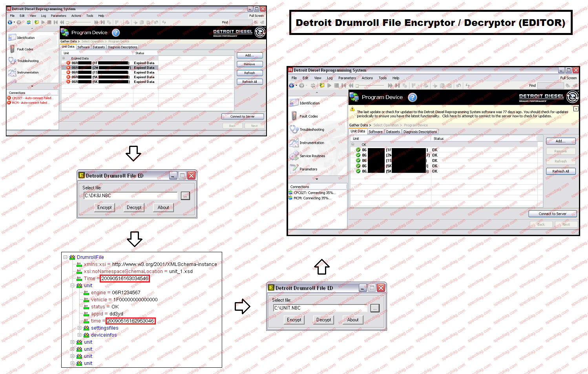
Task: Open Diagnosis Descriptions tab in Expired Data window
Action: pos(122,47)
